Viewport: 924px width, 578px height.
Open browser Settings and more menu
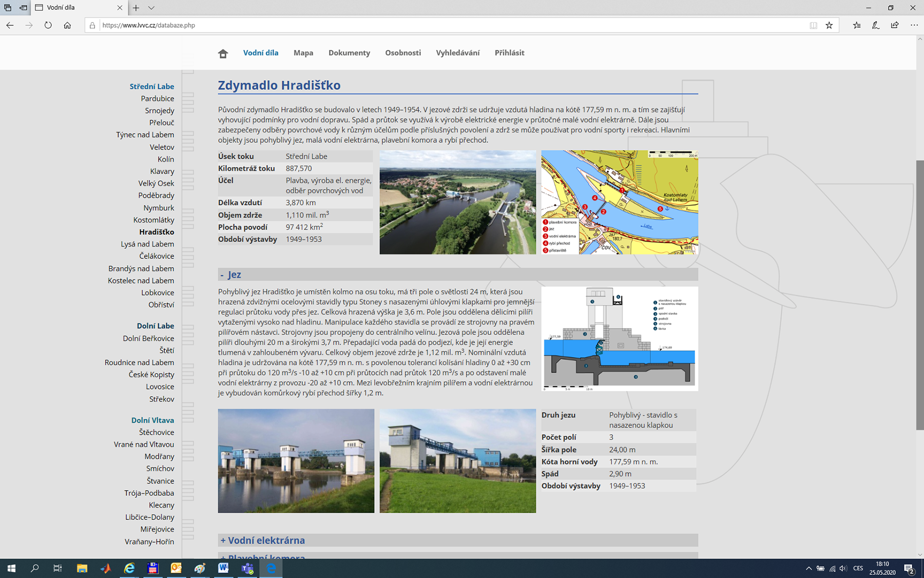(914, 25)
